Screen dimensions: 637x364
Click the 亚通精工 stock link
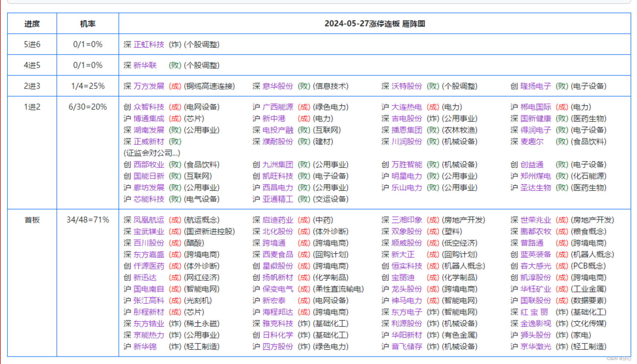pyautogui.click(x=278, y=199)
